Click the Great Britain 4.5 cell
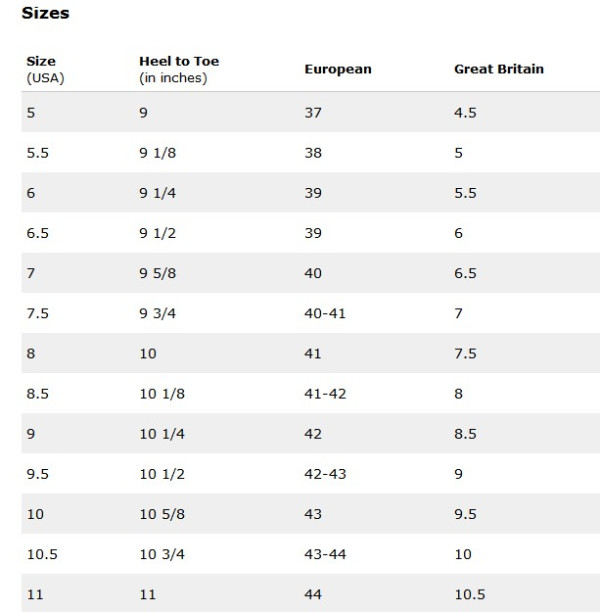The image size is (600, 612). 465,113
